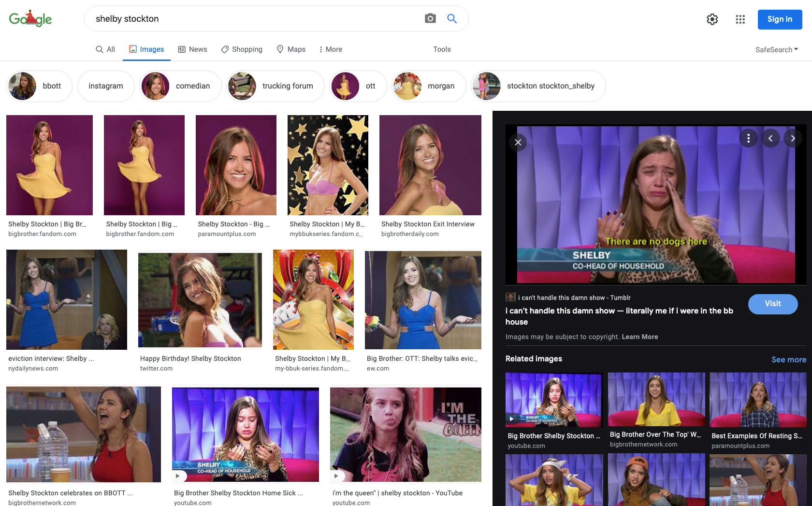The width and height of the screenshot is (812, 506).
Task: Search by image with camera icon
Action: click(430, 19)
